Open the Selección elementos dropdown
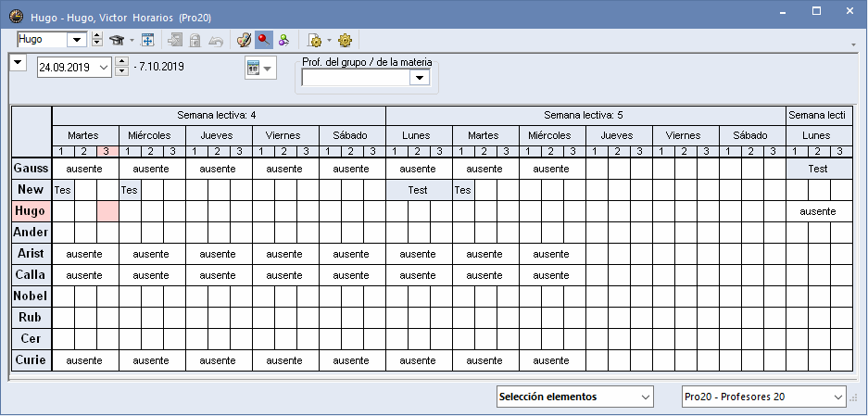Screen dimensions: 868x416 [645, 397]
